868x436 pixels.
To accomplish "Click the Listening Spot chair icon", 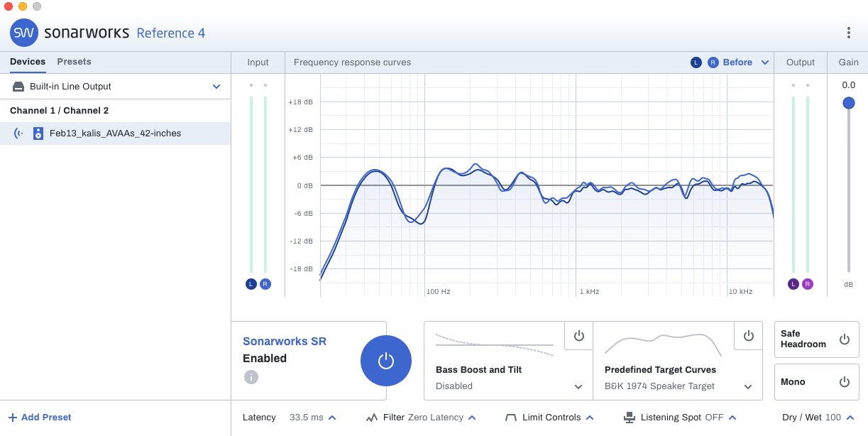I will point(629,418).
